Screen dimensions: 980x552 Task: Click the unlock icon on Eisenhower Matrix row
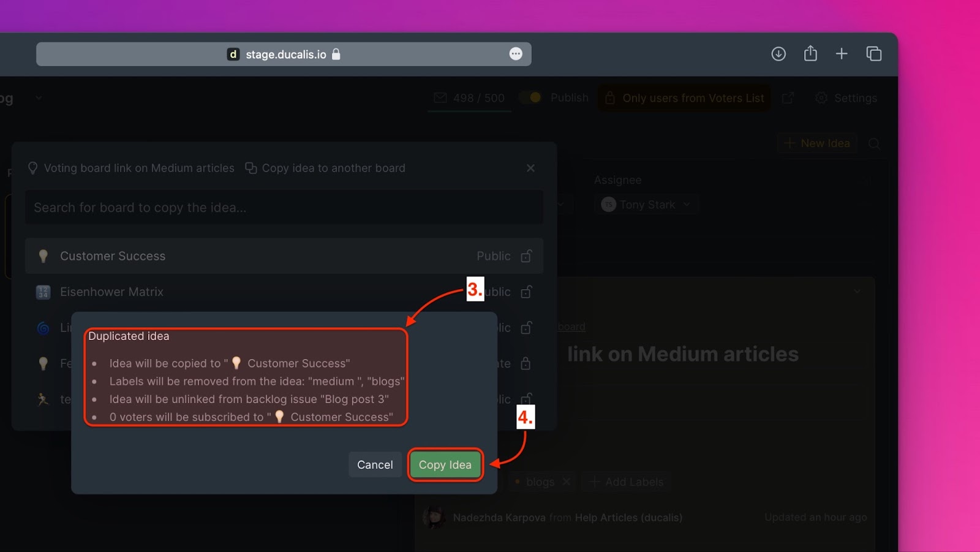[526, 292]
